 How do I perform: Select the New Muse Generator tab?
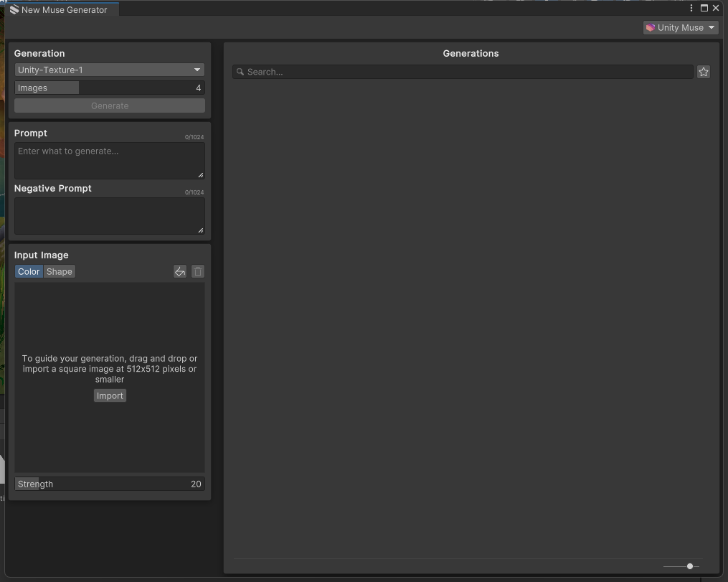(64, 10)
